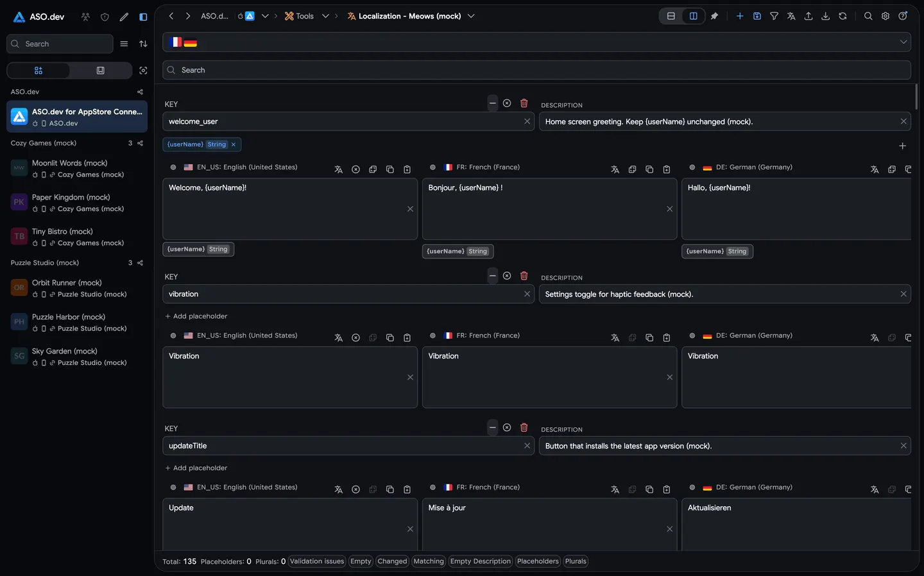
Task: Translate the FR French text for welcome_user
Action: [x=615, y=169]
